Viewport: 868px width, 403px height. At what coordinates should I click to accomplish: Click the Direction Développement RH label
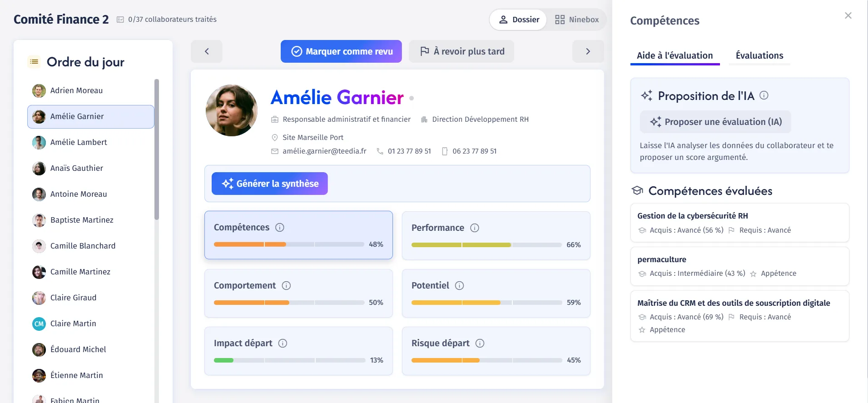coord(481,119)
